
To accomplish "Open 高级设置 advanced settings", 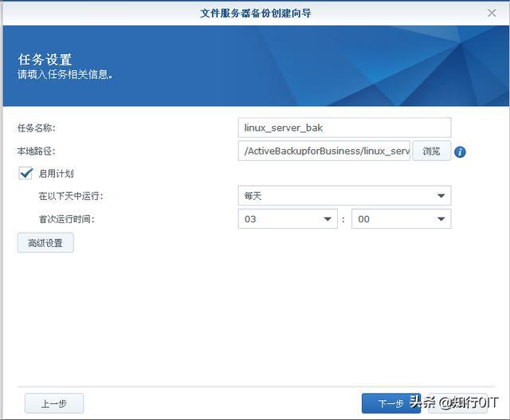I will [x=45, y=243].
